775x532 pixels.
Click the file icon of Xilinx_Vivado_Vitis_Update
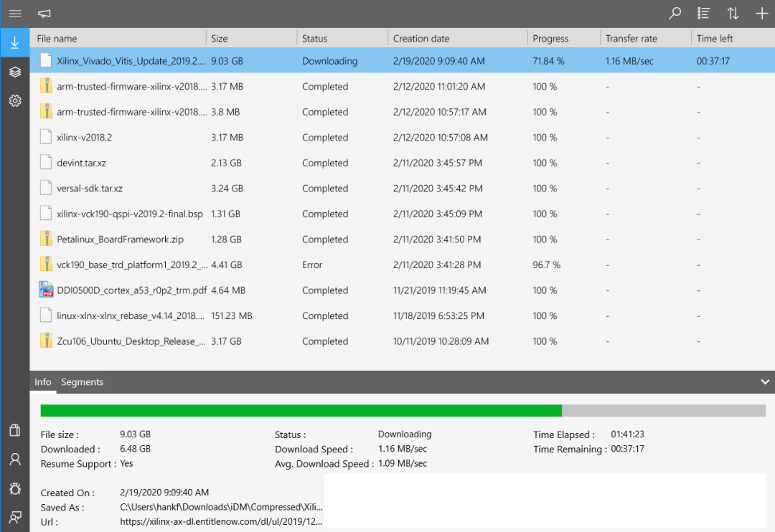click(46, 60)
